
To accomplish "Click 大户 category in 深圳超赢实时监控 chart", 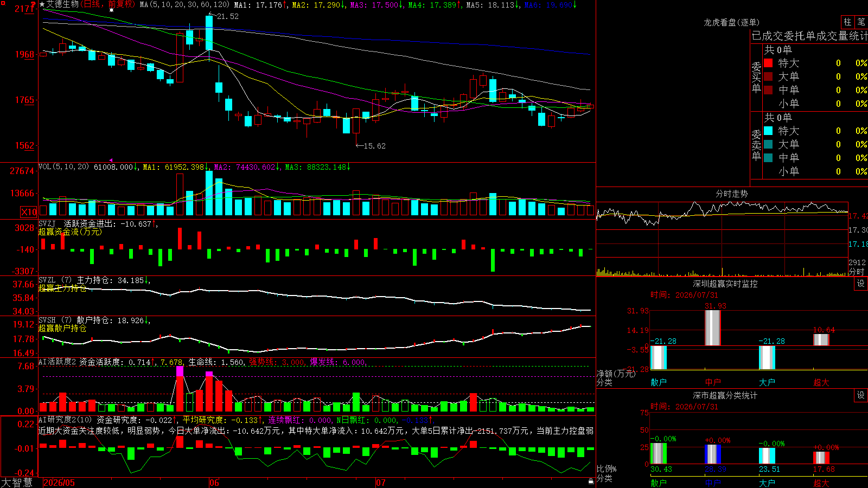I will point(767,382).
